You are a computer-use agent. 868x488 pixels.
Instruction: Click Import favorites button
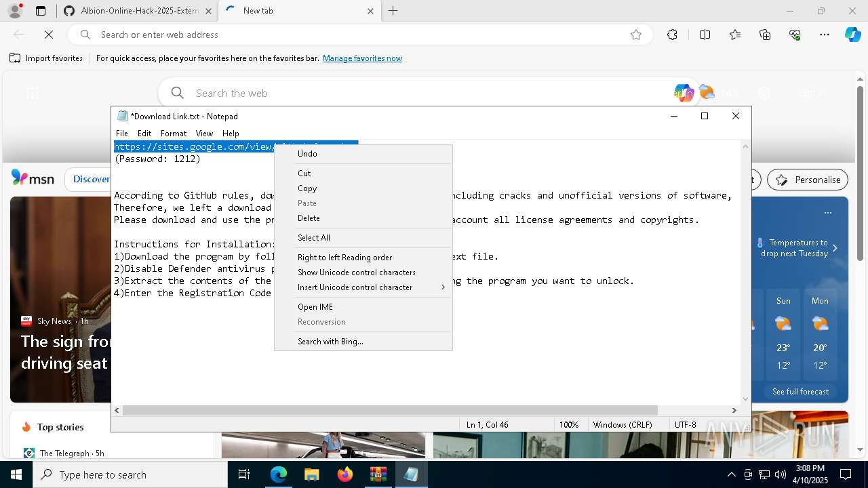(46, 58)
